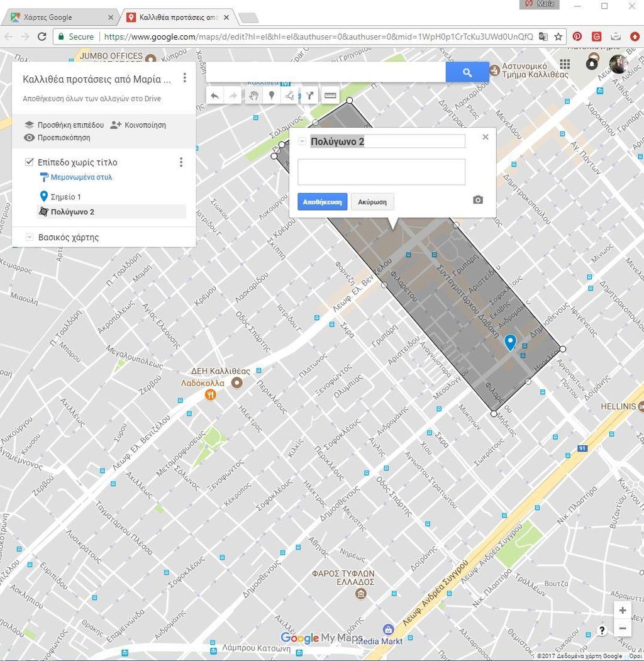Close the Χάρτες Google tab
This screenshot has height=661, width=644.
[x=111, y=17]
